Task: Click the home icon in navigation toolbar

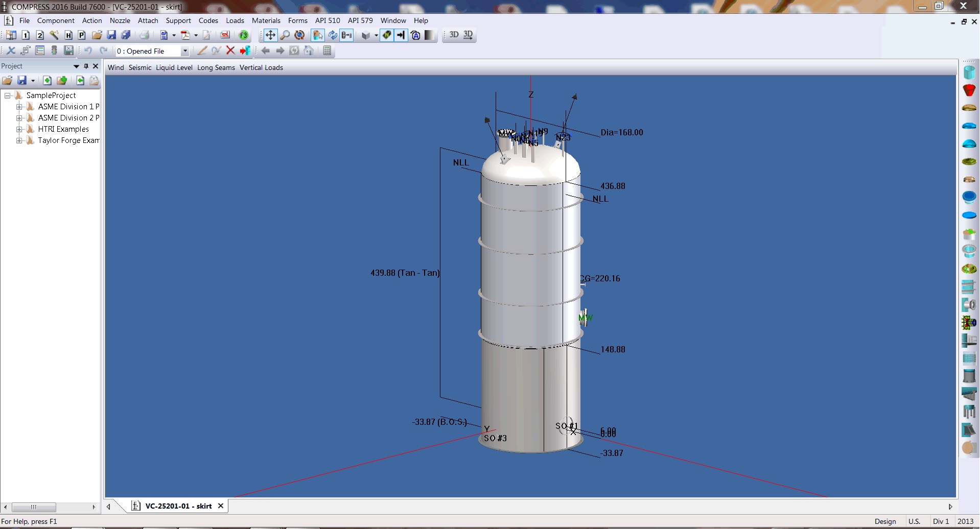Action: pyautogui.click(x=308, y=51)
